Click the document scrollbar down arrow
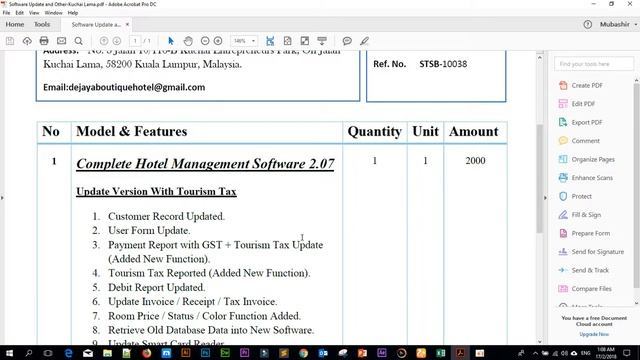The image size is (640, 360). coord(540,342)
